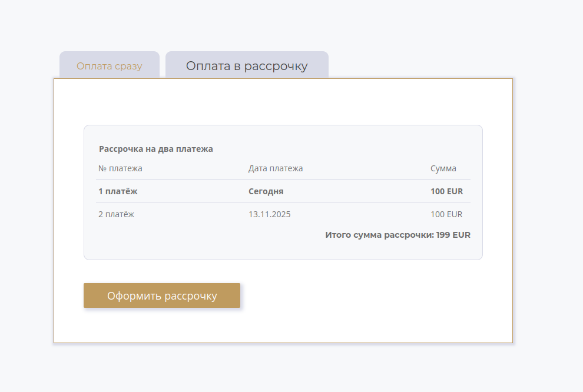
Task: Click the second payment's 100 EUR amount
Action: coord(446,214)
